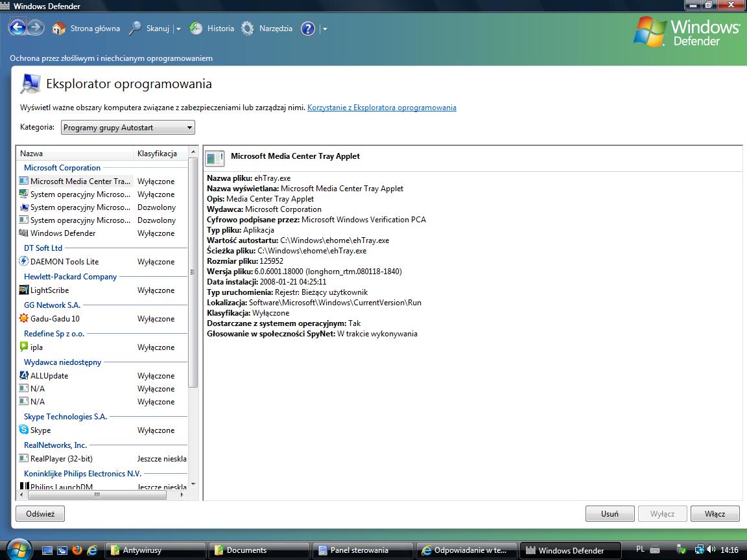Click RealNetworks, Inc. group header
The height and width of the screenshot is (560, 747).
point(55,445)
